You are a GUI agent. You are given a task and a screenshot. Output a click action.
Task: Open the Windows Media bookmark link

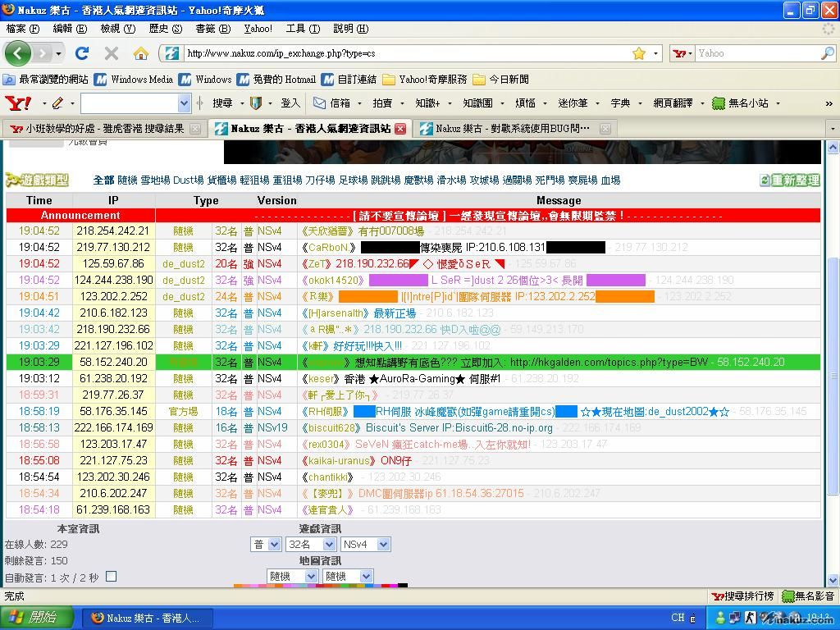tap(135, 80)
